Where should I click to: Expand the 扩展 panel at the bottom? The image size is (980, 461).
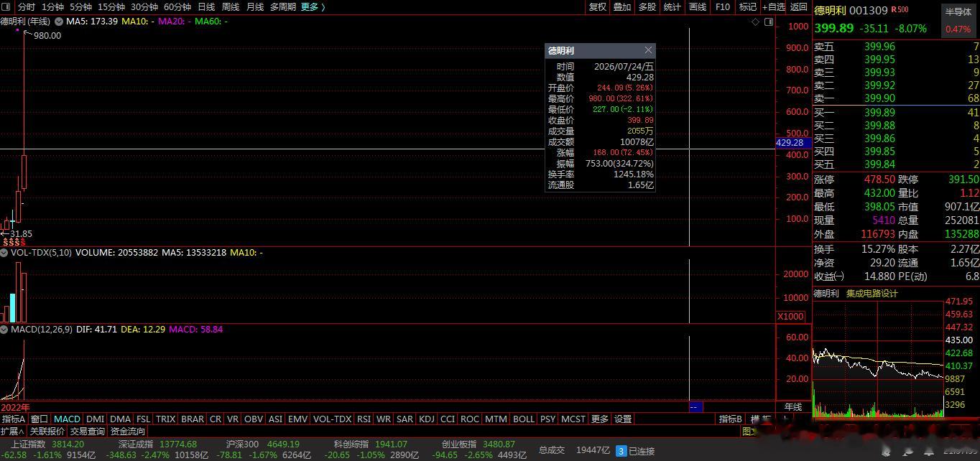[x=12, y=432]
